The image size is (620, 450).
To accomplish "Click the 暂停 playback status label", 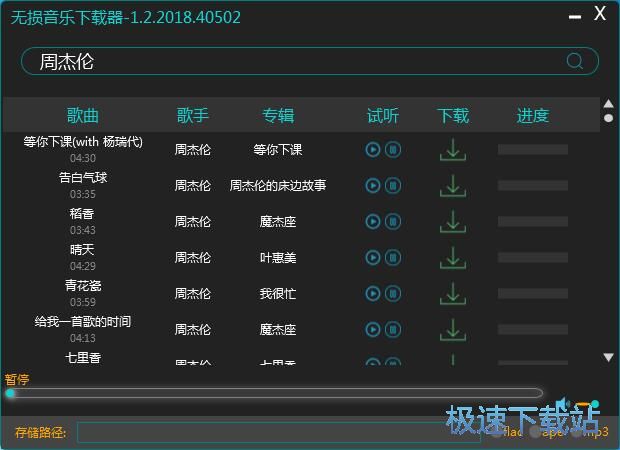I will tap(17, 380).
